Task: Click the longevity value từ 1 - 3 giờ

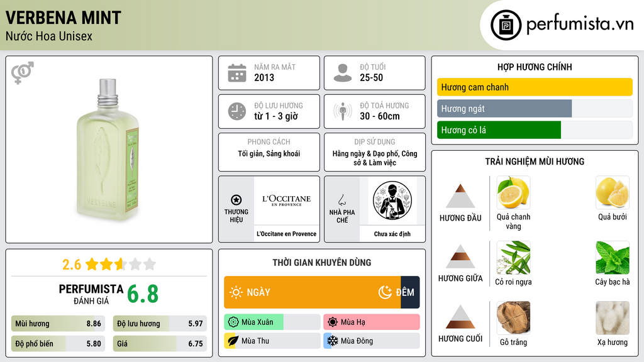Action: (276, 116)
